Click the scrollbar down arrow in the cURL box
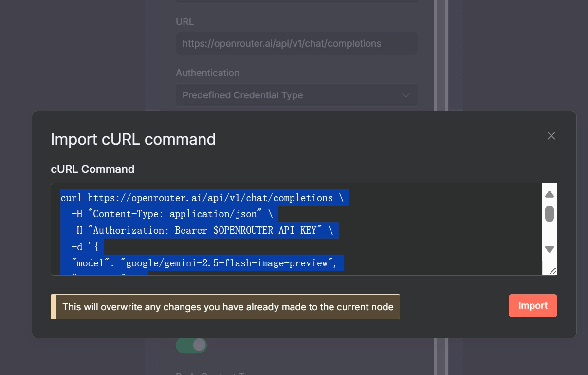Screen dimensions: 588x375 [x=549, y=249]
